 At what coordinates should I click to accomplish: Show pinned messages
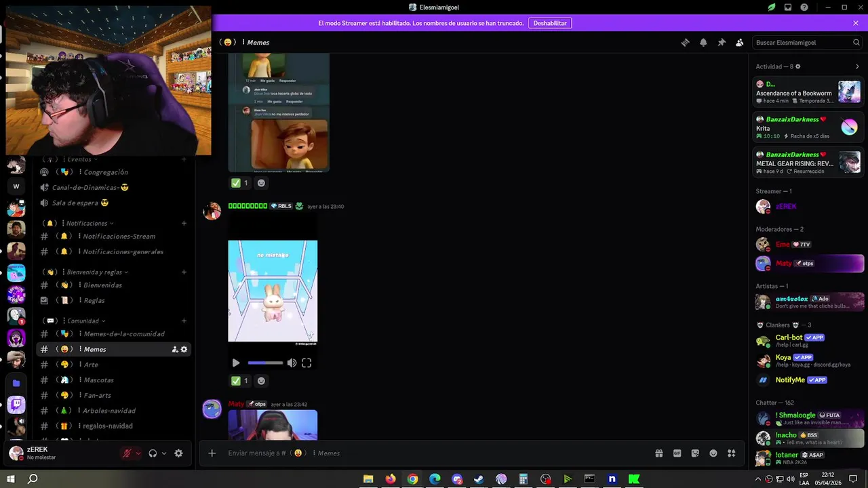click(722, 42)
